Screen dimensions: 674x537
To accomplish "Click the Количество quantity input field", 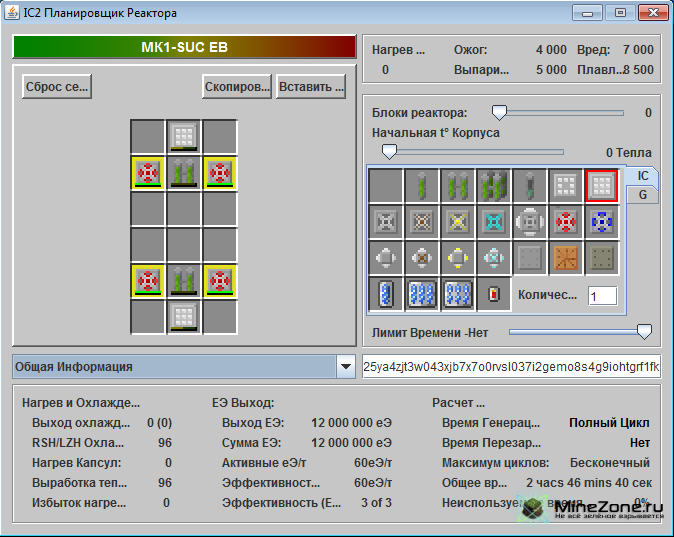I will click(602, 296).
